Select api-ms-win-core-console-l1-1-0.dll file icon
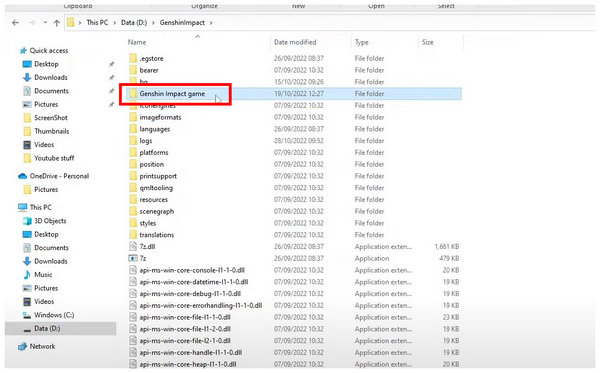The image size is (600, 373). click(133, 270)
